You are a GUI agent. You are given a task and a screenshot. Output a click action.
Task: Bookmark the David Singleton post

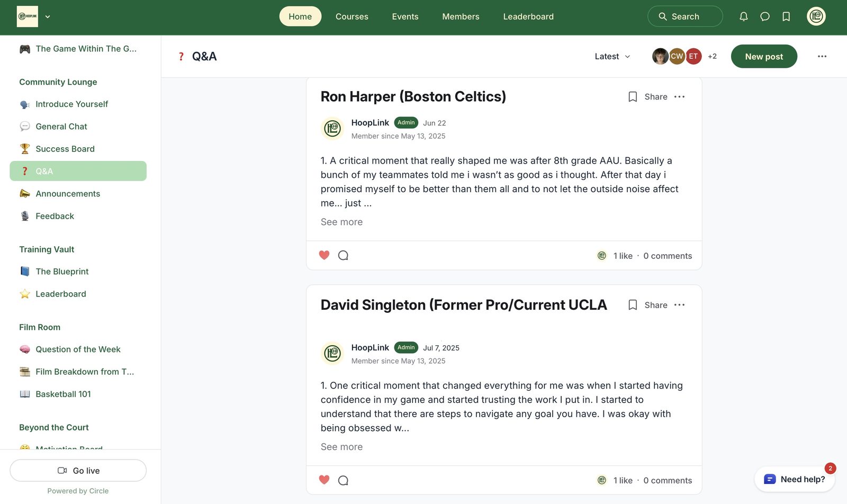click(633, 305)
